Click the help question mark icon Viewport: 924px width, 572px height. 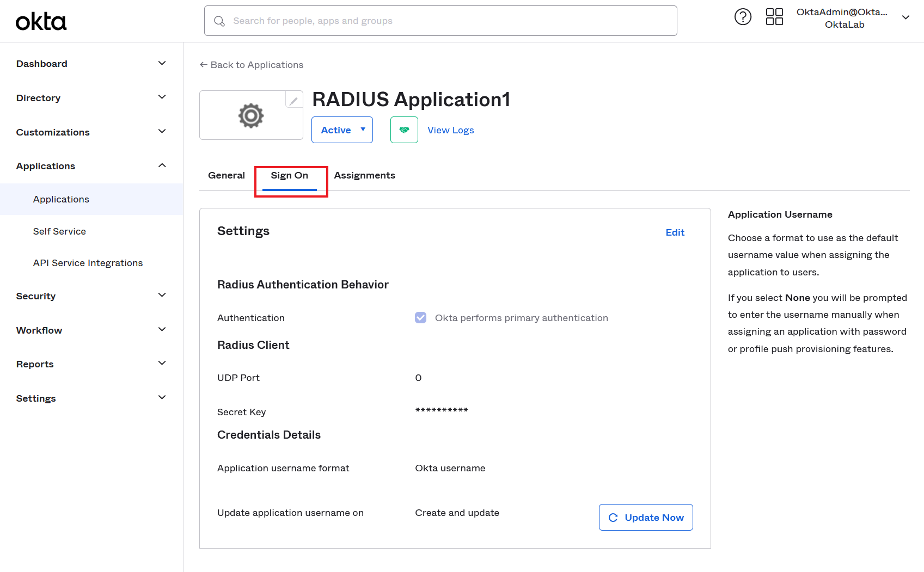(743, 17)
